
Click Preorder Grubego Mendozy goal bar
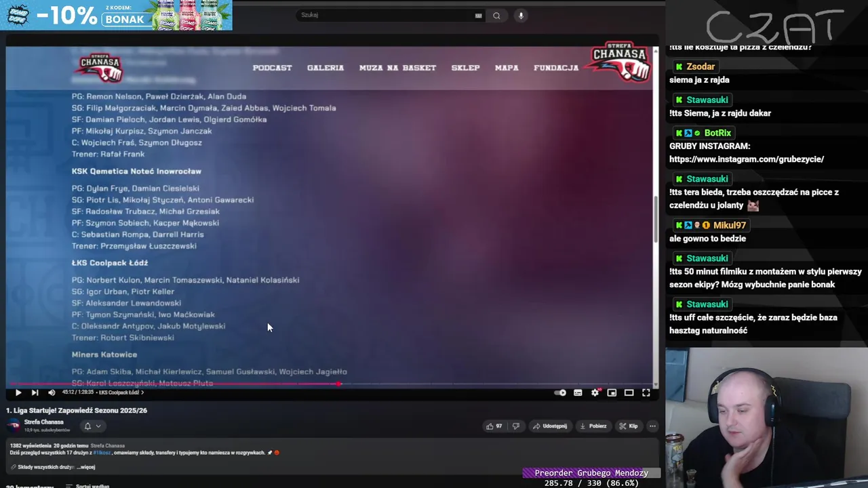pyautogui.click(x=591, y=473)
